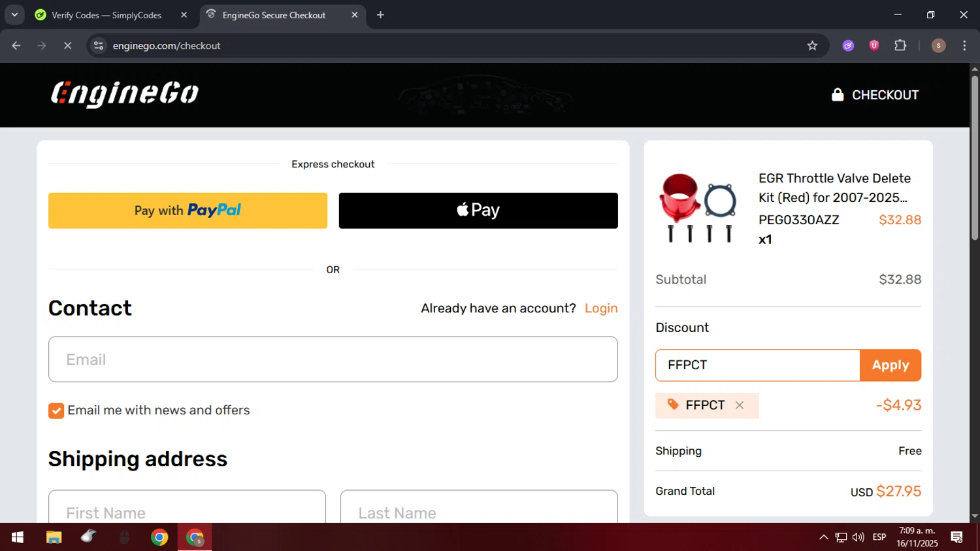The image size is (980, 551).
Task: Click the Free shipping value
Action: [x=910, y=451]
